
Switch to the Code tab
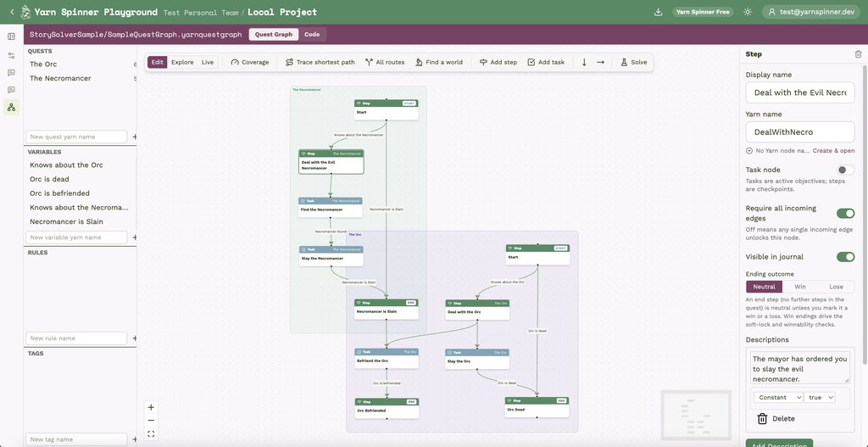click(312, 34)
